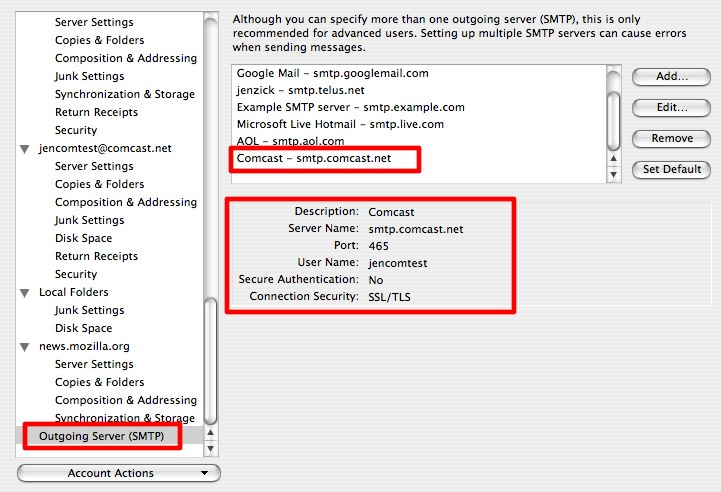The width and height of the screenshot is (721, 492).
Task: Remove the selected SMTP server
Action: pos(671,138)
